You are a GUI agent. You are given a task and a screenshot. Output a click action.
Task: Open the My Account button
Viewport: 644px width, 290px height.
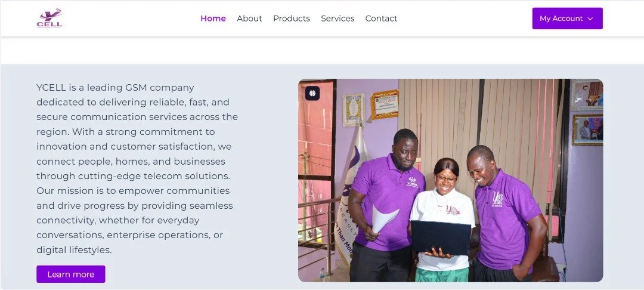pos(567,18)
